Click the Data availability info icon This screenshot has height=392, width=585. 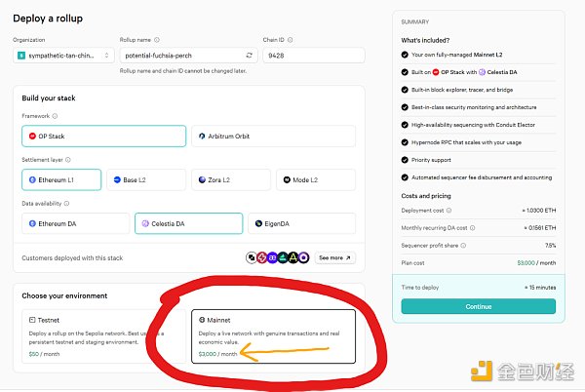(66, 203)
